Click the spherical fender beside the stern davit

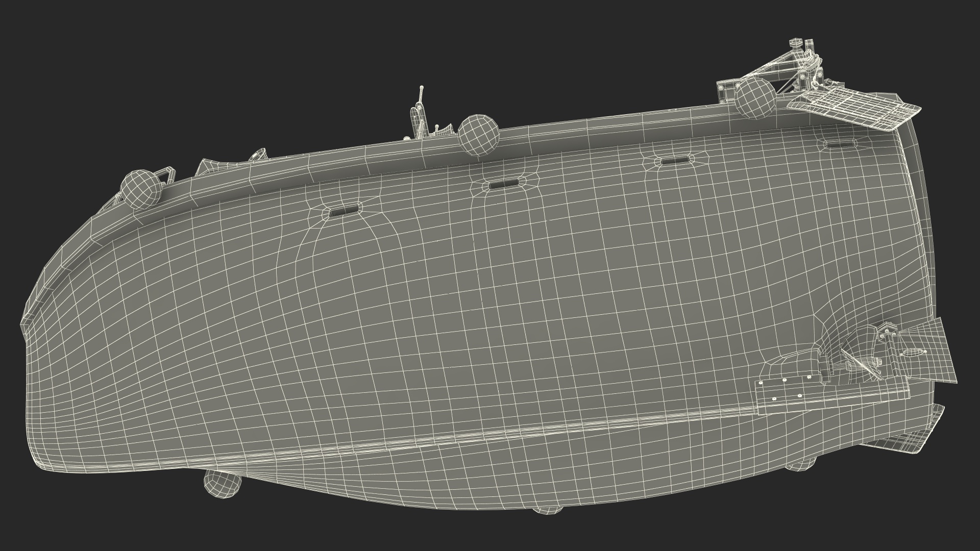tap(754, 98)
